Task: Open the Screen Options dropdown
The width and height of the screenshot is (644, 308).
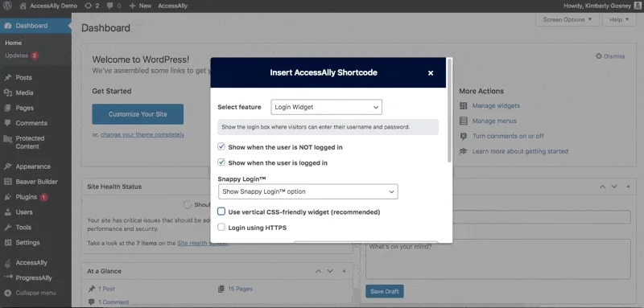Action: pyautogui.click(x=568, y=19)
